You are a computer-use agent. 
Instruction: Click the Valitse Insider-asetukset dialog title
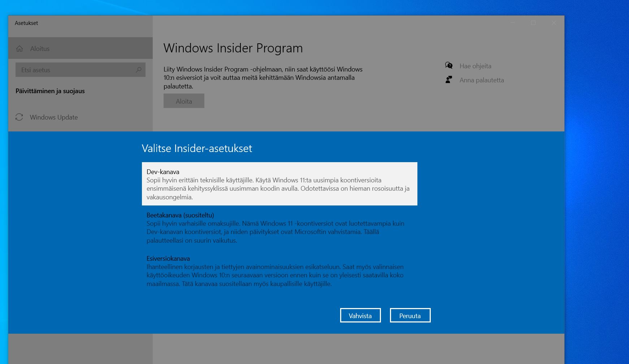pyautogui.click(x=197, y=148)
